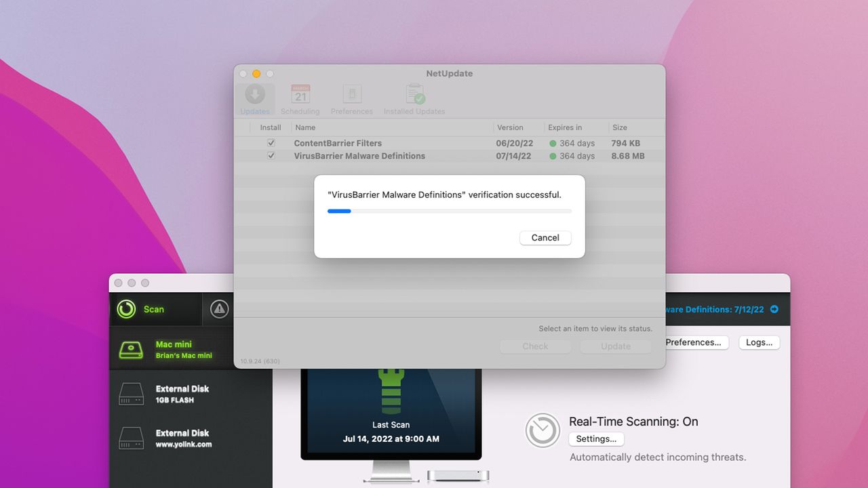
Task: Open the Scan tab in VirusBarrier
Action: 155,309
